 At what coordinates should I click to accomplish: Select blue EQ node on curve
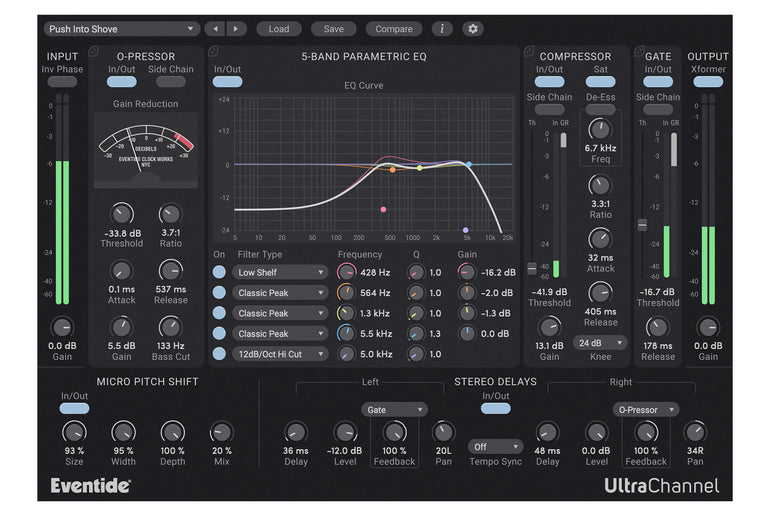469,164
